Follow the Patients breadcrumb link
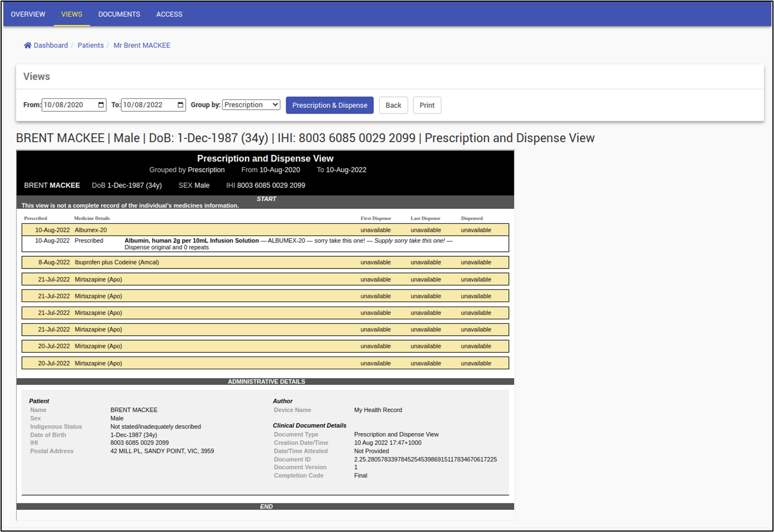The image size is (774, 532). click(90, 45)
